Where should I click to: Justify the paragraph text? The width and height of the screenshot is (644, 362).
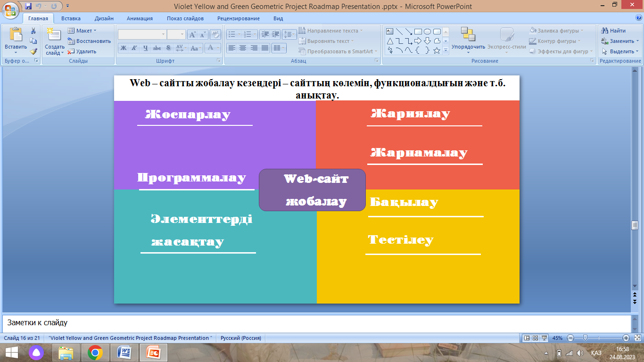coord(265,48)
